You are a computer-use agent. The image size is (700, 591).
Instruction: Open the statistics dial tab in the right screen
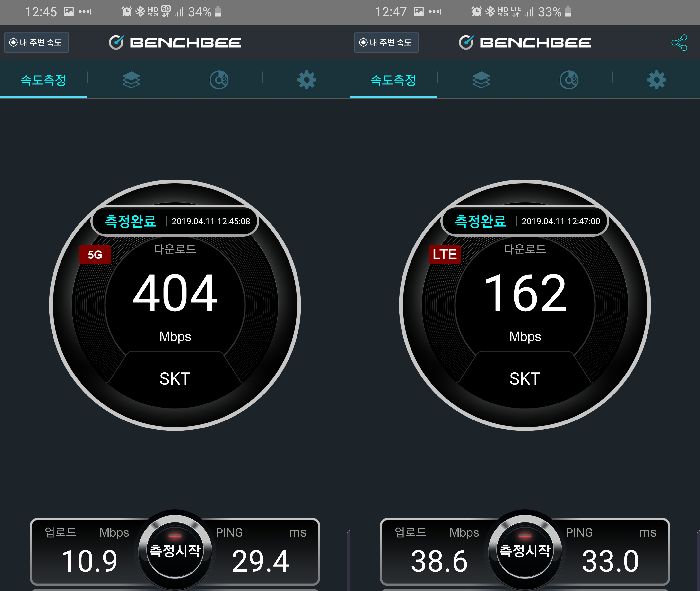click(x=569, y=80)
